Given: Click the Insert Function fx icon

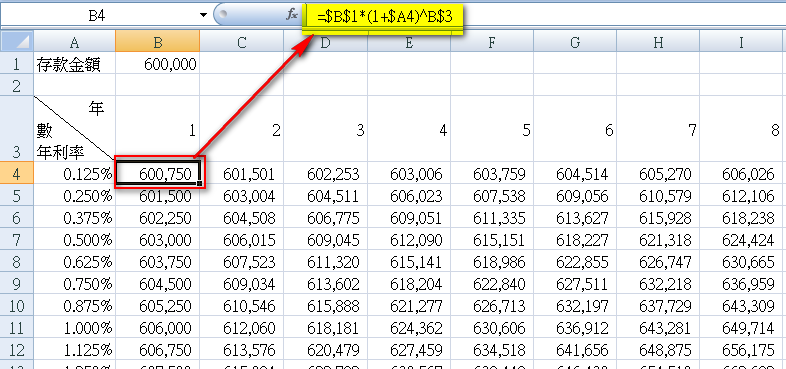Looking at the screenshot, I should pyautogui.click(x=292, y=15).
